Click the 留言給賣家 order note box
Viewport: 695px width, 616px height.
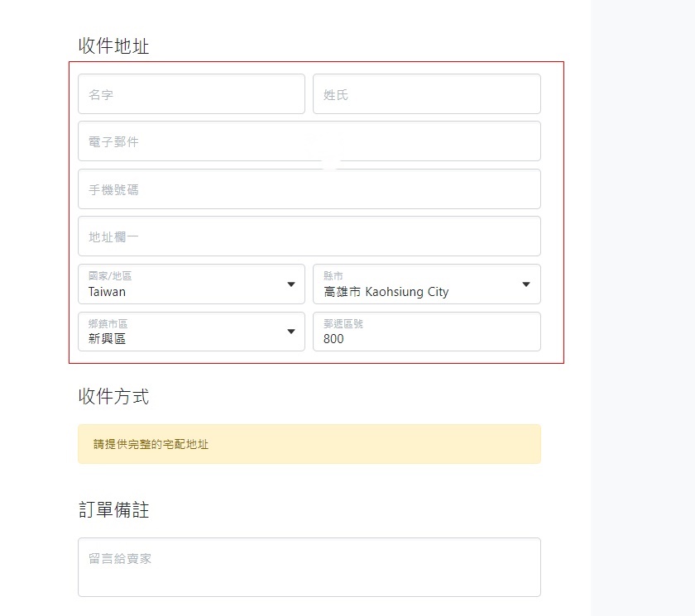pos(309,567)
